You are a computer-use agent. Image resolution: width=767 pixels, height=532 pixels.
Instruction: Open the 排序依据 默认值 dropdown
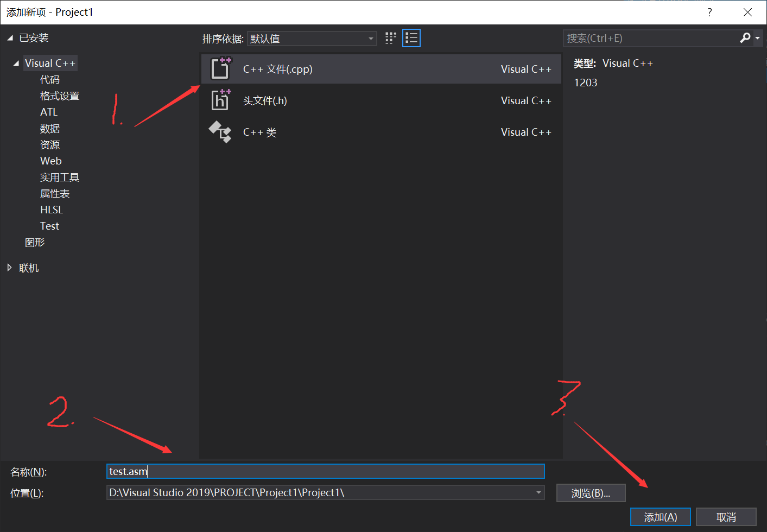[x=371, y=38]
